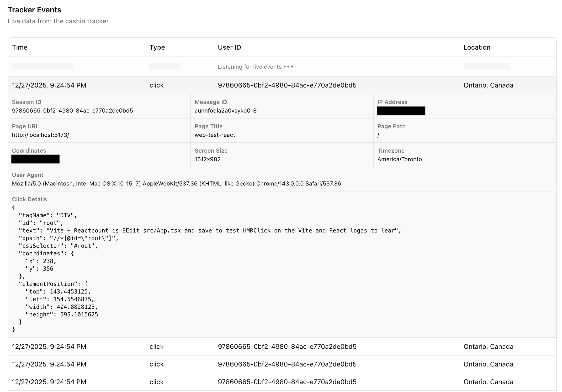Click the Tracker Events heading

[x=35, y=10]
